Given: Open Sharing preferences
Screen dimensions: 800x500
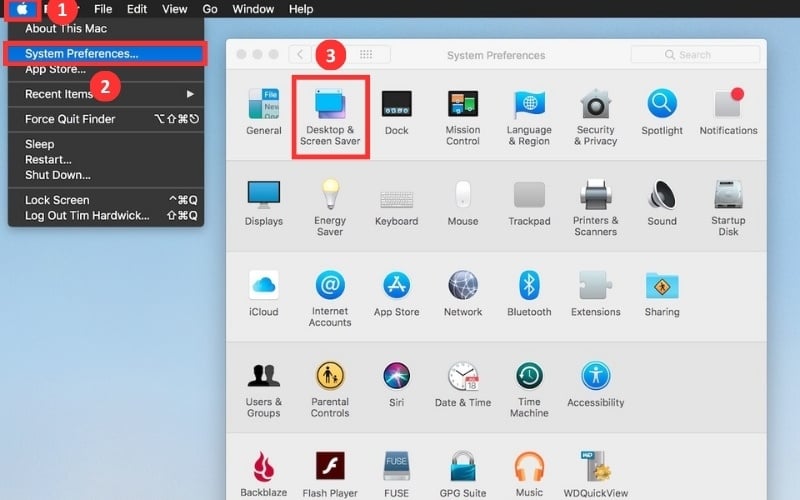Looking at the screenshot, I should (662, 293).
